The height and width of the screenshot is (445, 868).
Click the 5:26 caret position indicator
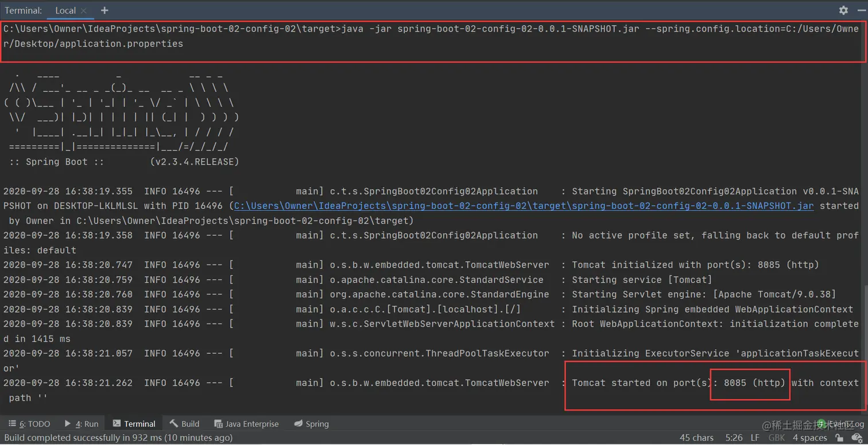pyautogui.click(x=734, y=438)
